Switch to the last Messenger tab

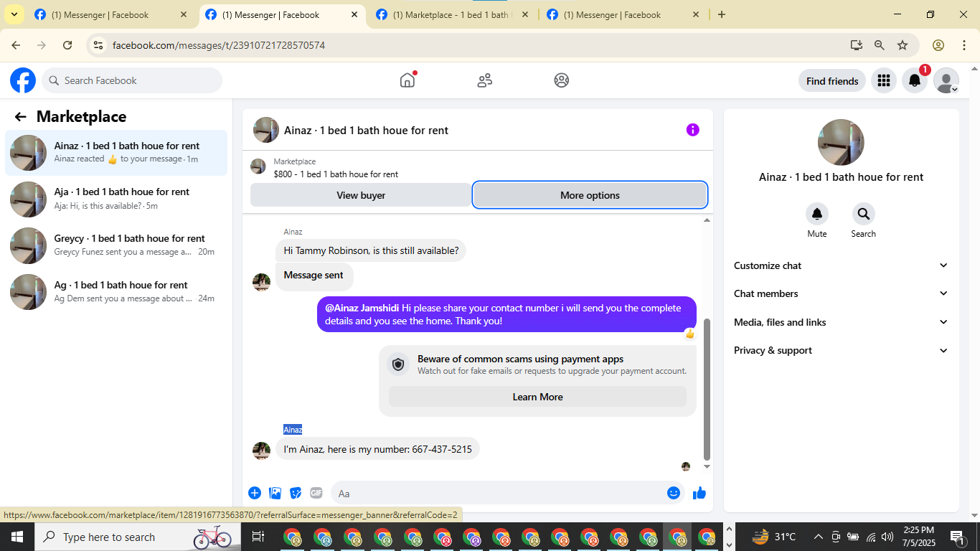[623, 14]
